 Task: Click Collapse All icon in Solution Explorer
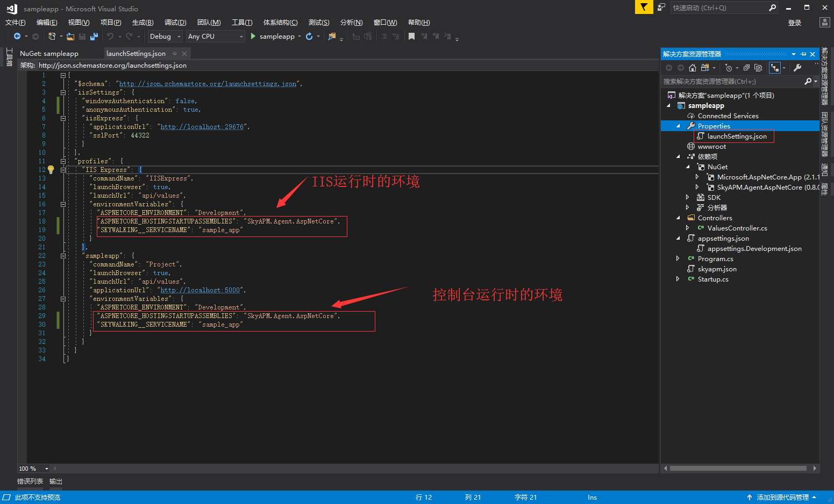(746, 68)
